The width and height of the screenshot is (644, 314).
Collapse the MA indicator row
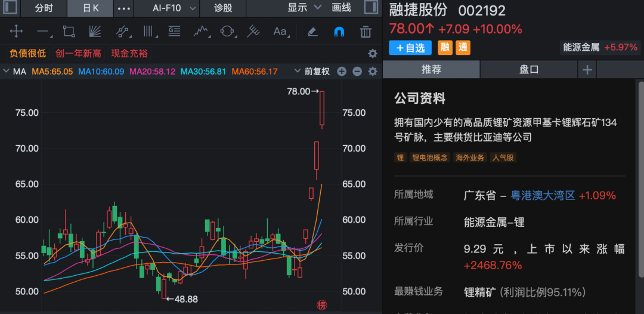(x=7, y=72)
